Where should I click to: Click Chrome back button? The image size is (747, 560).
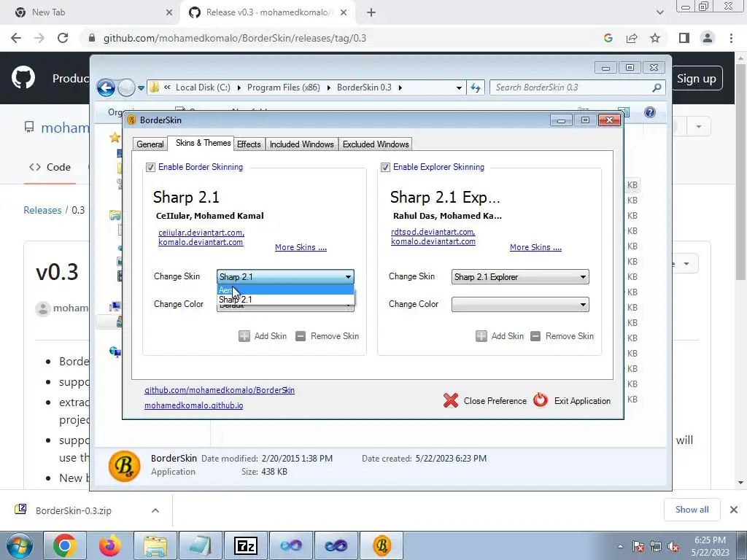16,38
